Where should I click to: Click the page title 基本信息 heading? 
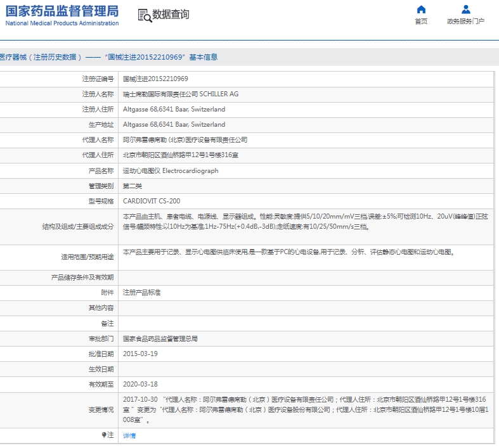(x=204, y=57)
